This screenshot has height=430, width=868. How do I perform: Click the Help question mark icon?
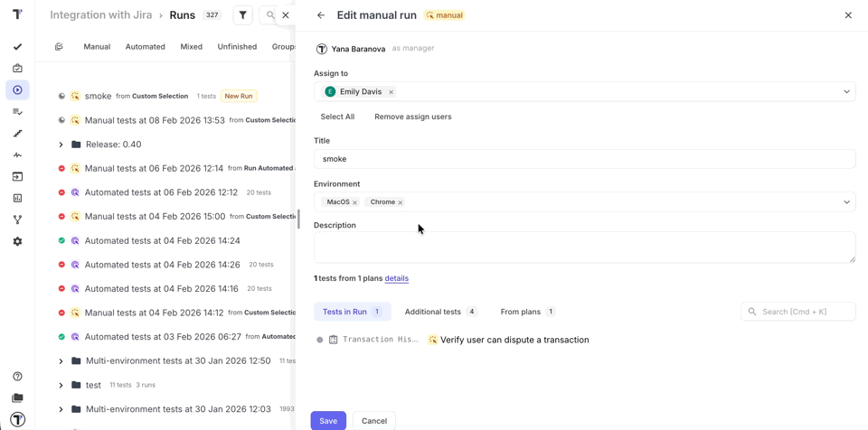tap(17, 377)
